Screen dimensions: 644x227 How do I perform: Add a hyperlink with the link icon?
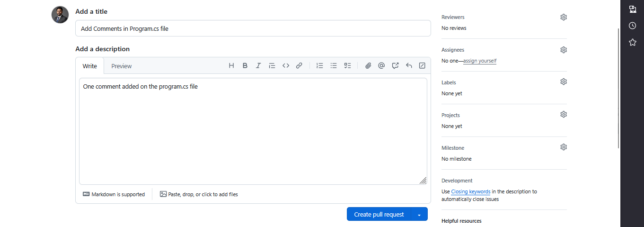[x=299, y=66]
